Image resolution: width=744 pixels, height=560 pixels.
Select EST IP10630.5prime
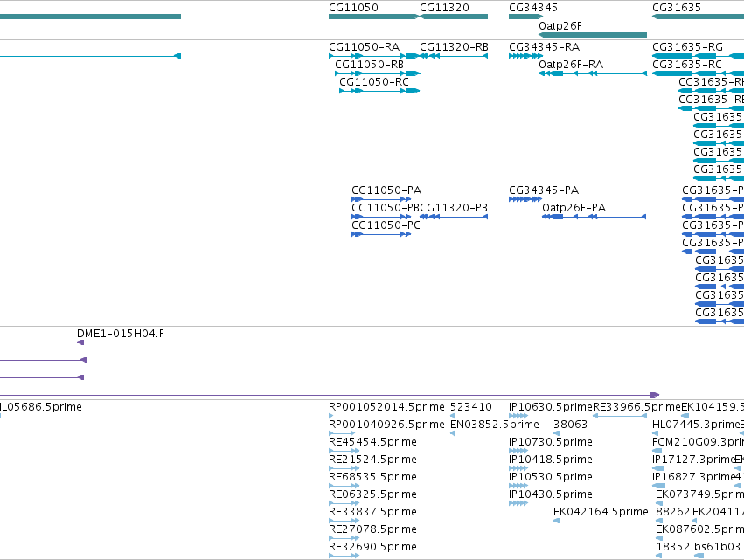click(x=518, y=416)
